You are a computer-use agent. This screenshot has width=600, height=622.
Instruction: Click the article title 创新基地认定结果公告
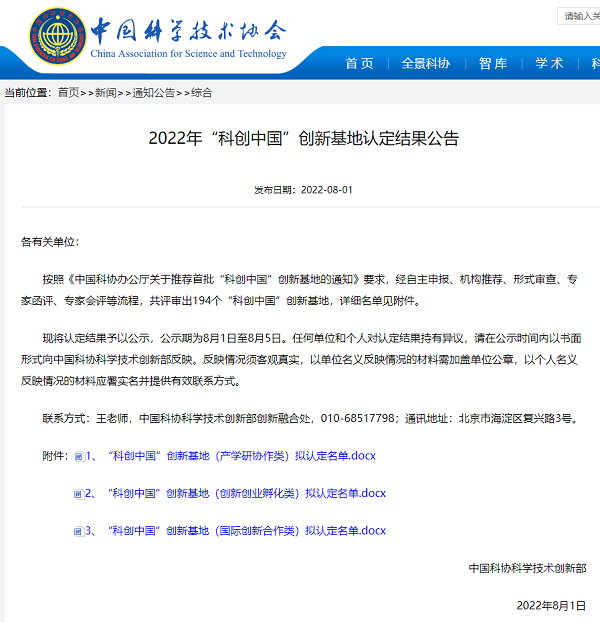304,138
